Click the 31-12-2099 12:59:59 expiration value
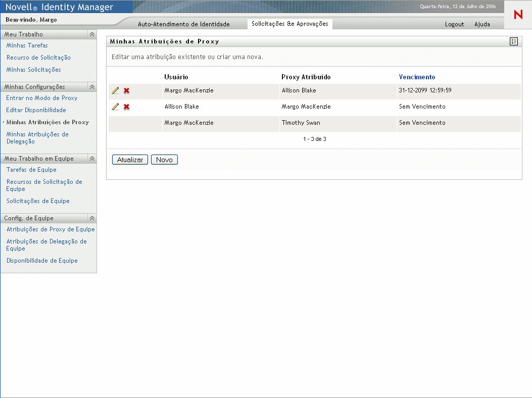This screenshot has width=532, height=398. point(425,90)
